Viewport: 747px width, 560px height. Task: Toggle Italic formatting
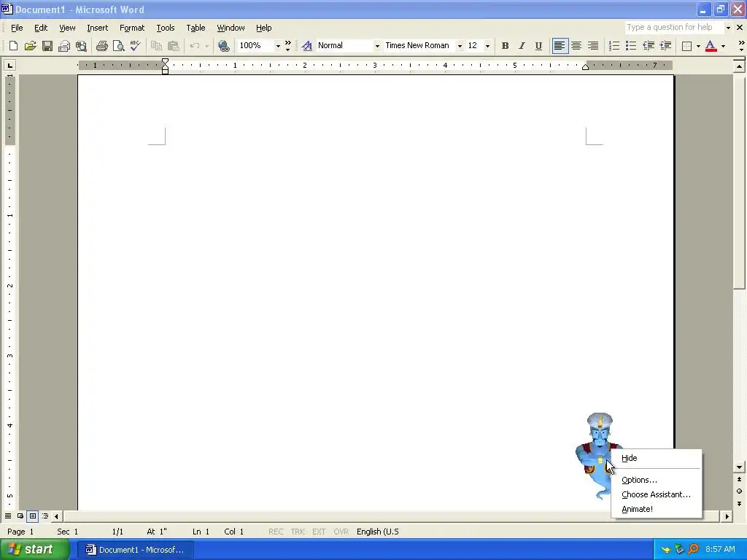[522, 46]
